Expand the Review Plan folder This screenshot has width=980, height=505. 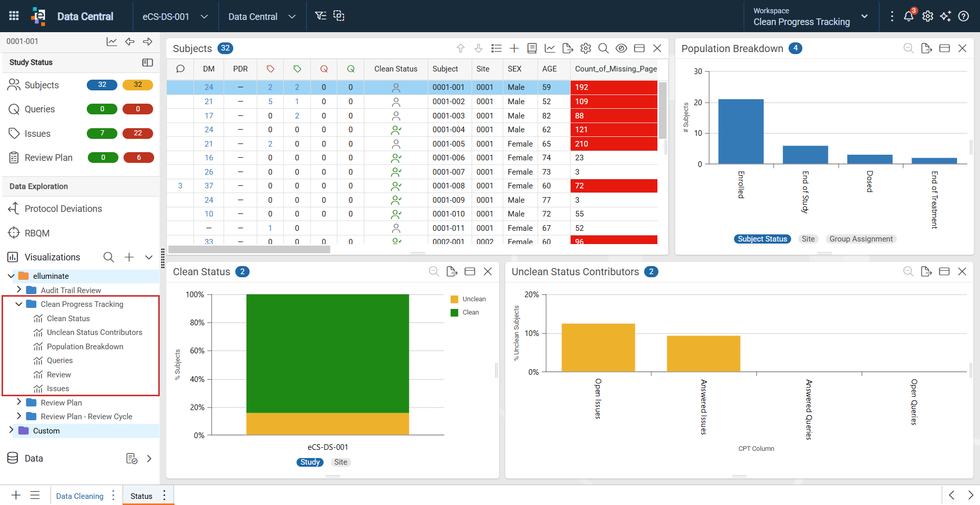click(19, 402)
